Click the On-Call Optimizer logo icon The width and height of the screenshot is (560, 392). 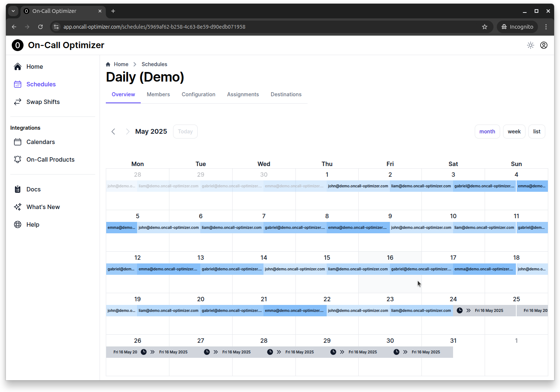coord(18,45)
